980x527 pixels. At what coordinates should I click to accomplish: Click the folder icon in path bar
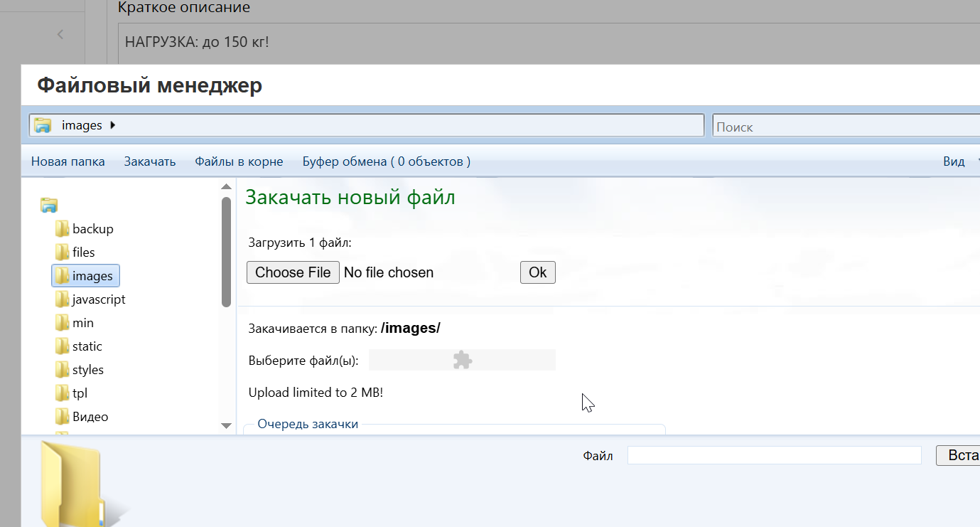coord(43,125)
